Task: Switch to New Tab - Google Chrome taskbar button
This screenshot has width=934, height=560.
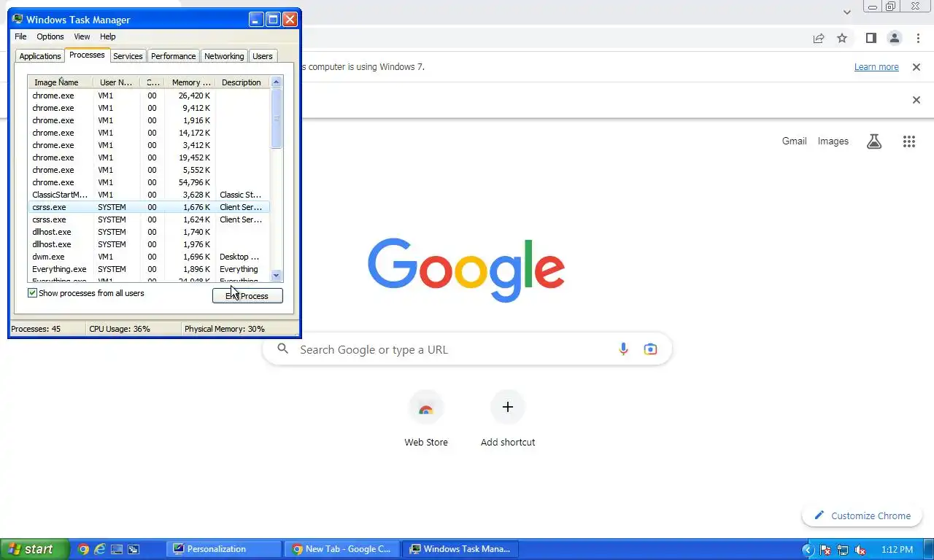Action: coord(342,549)
